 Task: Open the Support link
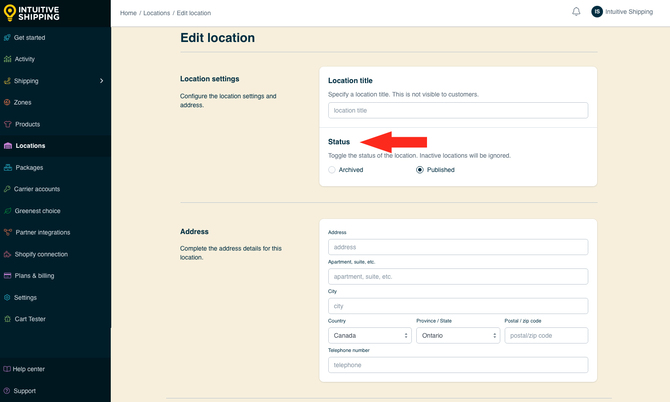tap(24, 391)
